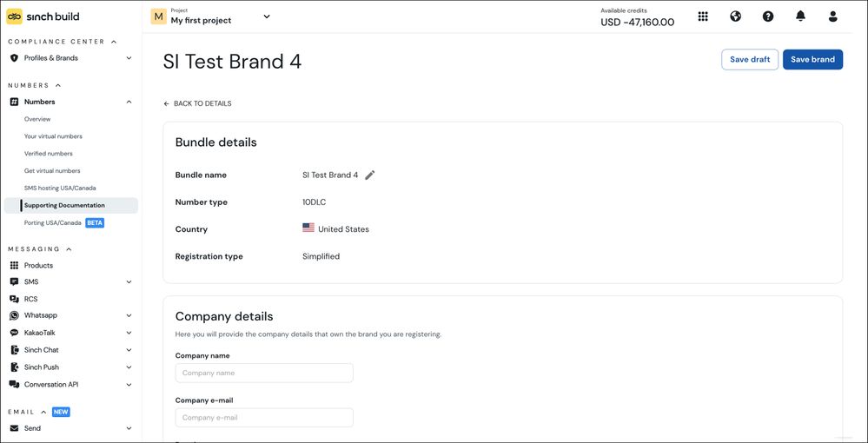Click the 10DLC number type value
Viewport: 868px width, 443px height.
point(315,202)
